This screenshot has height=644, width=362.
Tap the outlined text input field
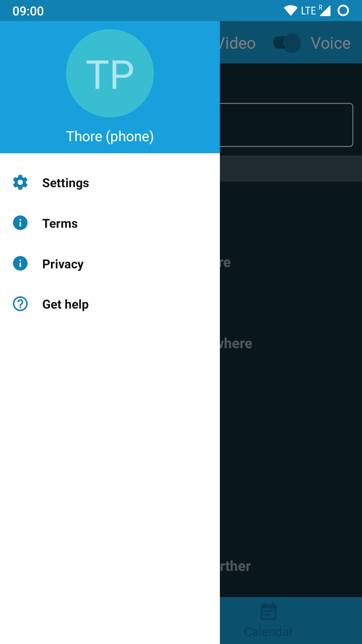286,125
